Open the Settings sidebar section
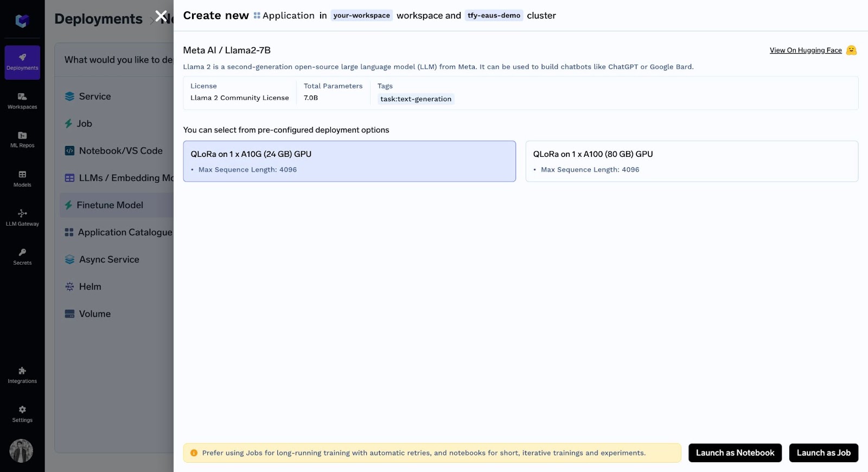This screenshot has width=868, height=472. (22, 414)
